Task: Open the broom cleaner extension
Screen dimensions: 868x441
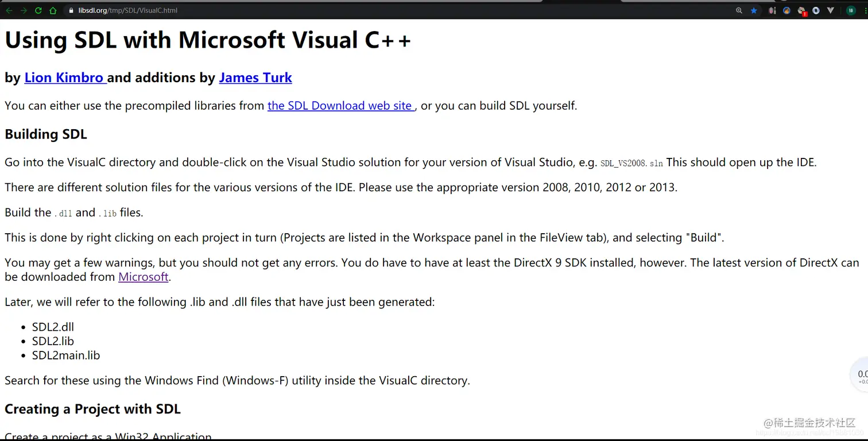Action: pos(786,10)
